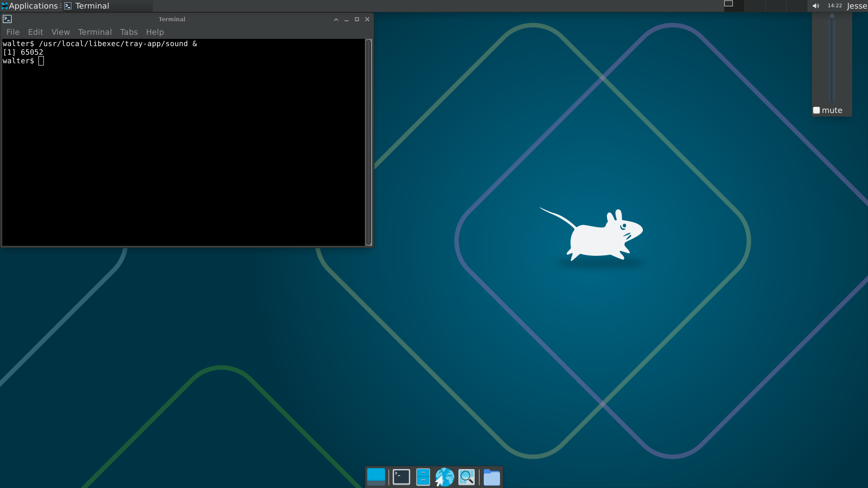Open the Terminal menu in the menu bar
The width and height of the screenshot is (868, 488).
[x=95, y=32]
